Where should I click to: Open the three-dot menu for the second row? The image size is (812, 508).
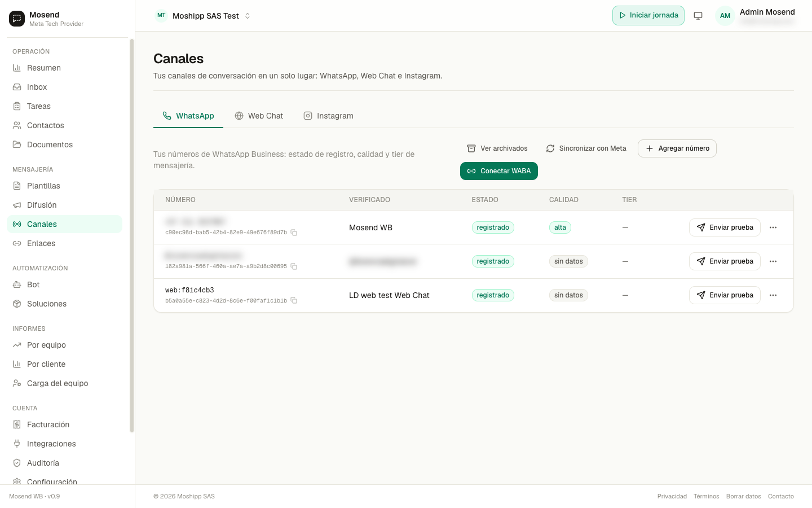click(773, 261)
